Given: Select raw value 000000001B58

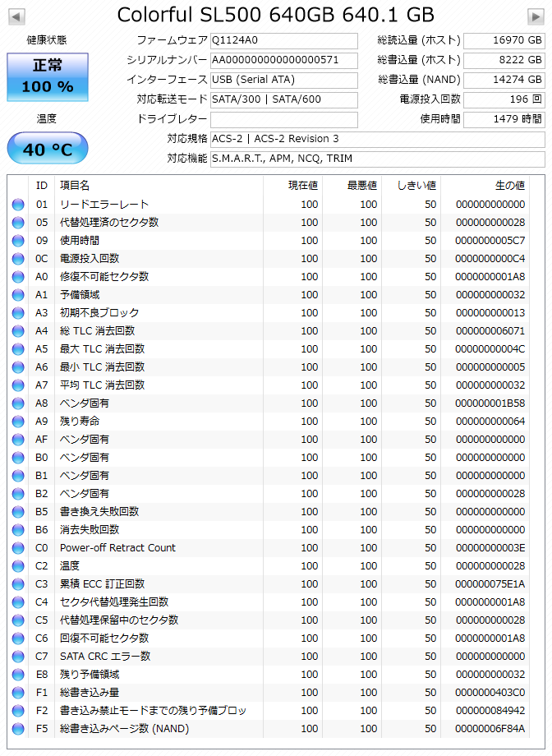Looking at the screenshot, I should tap(490, 403).
